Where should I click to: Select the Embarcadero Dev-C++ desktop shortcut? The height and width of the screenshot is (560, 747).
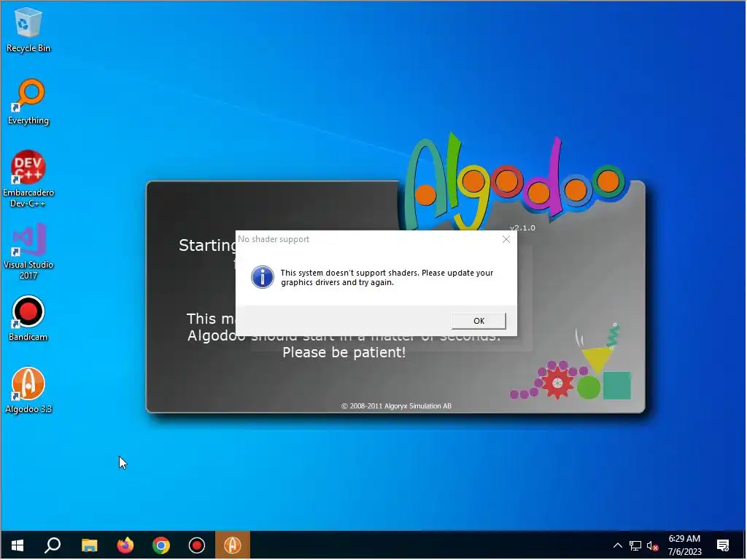(x=28, y=179)
